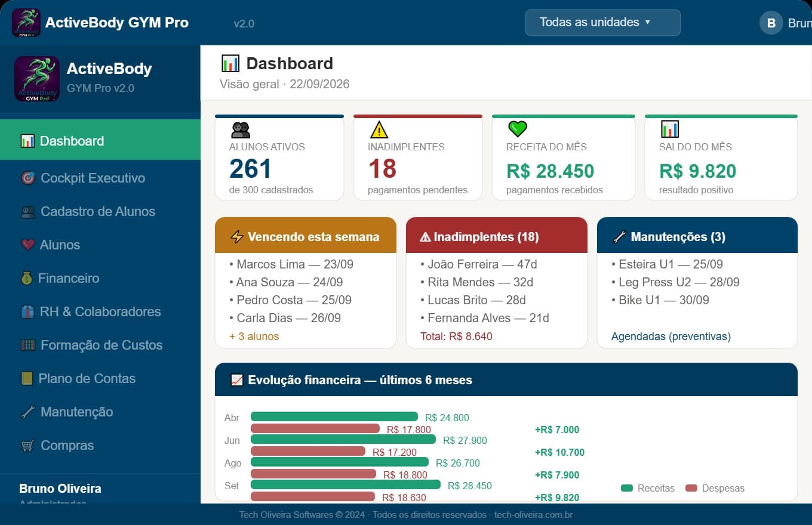
Task: Click the tech-oliveira.com.br footer link
Action: pyautogui.click(x=533, y=515)
